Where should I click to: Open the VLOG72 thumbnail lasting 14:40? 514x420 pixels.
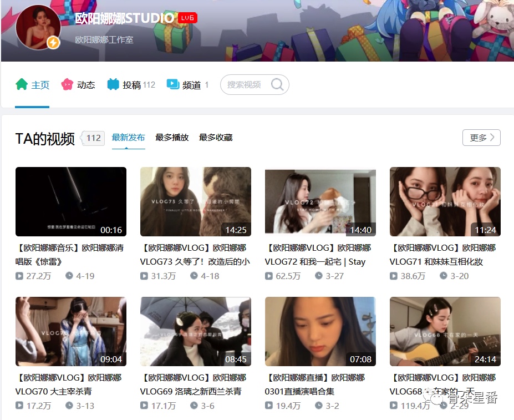pyautogui.click(x=320, y=202)
